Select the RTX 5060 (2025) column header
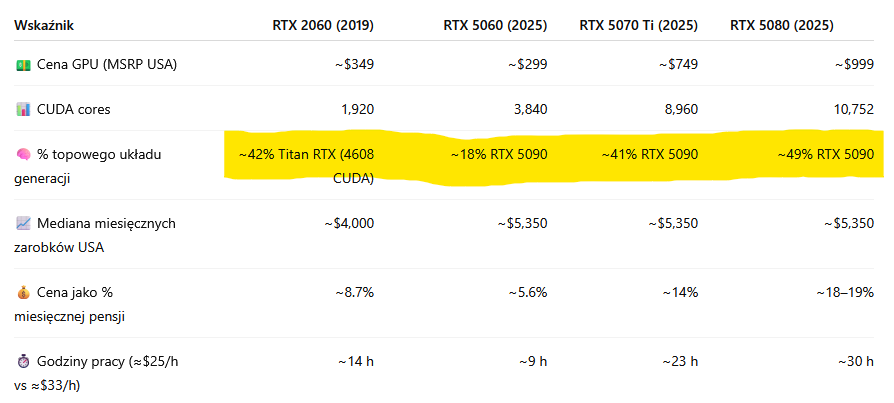Viewport: 894px width, 403px height. tap(495, 26)
